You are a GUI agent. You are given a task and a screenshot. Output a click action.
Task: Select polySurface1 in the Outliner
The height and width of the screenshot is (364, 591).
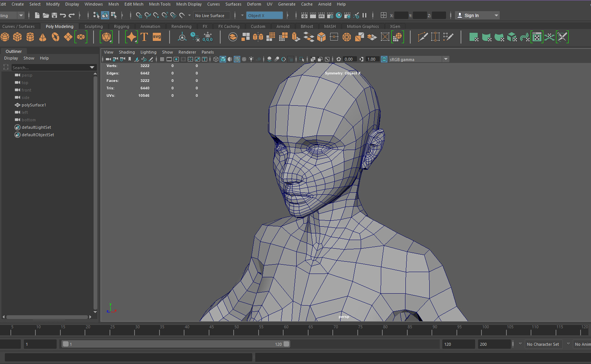34,105
